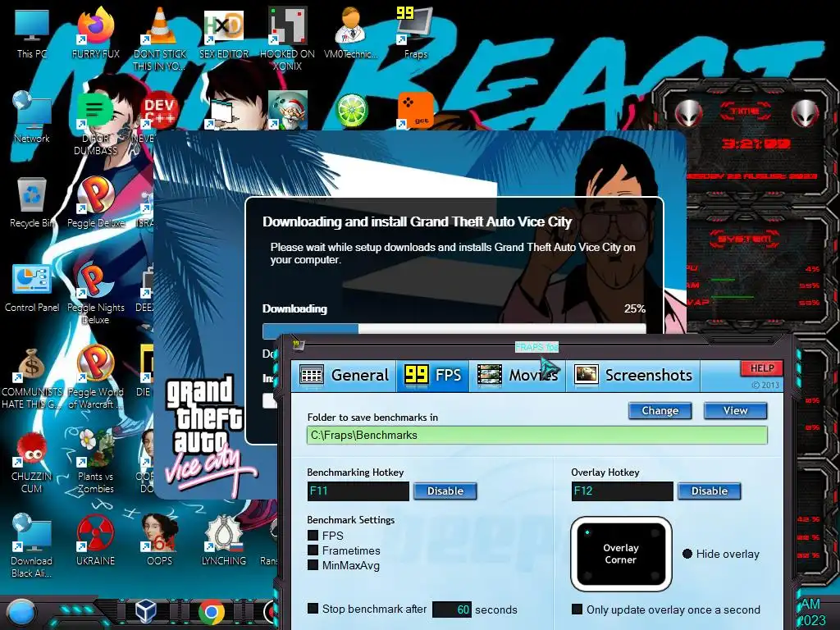The image size is (840, 630).
Task: Click the benchmarks folder path field
Action: click(536, 435)
